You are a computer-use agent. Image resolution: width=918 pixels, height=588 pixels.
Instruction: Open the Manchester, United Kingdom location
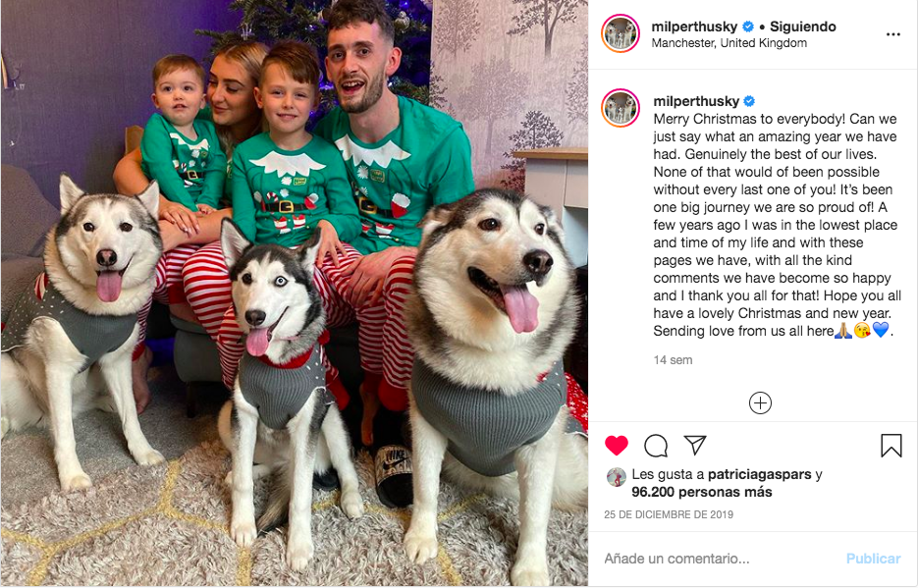click(x=729, y=43)
